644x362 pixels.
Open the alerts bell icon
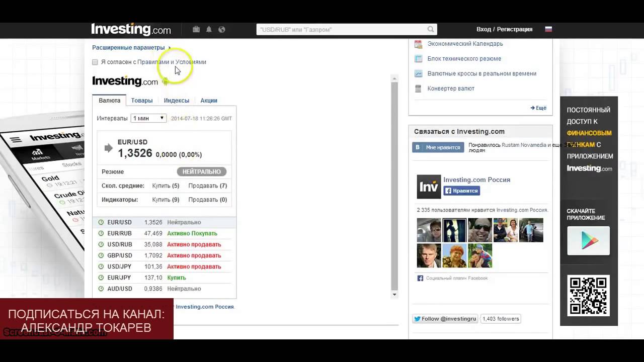click(209, 29)
